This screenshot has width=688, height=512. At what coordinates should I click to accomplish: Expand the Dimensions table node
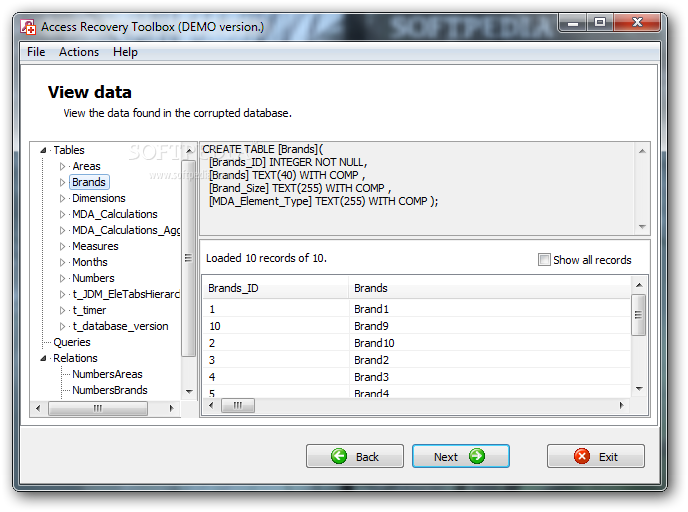pyautogui.click(x=62, y=198)
